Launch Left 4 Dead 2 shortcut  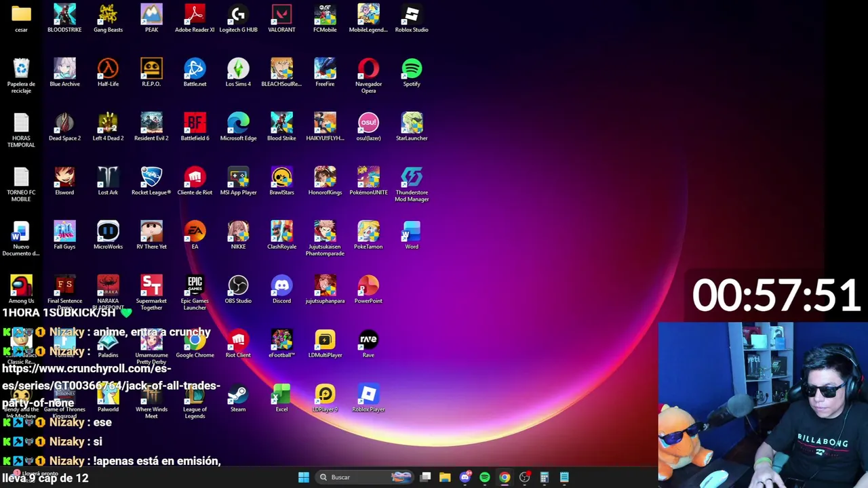108,127
